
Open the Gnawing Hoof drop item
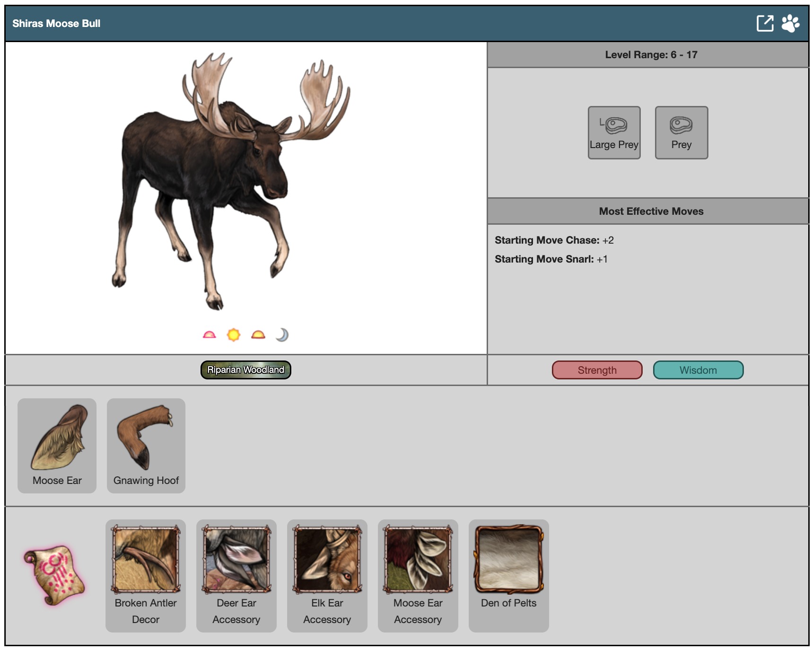point(146,446)
